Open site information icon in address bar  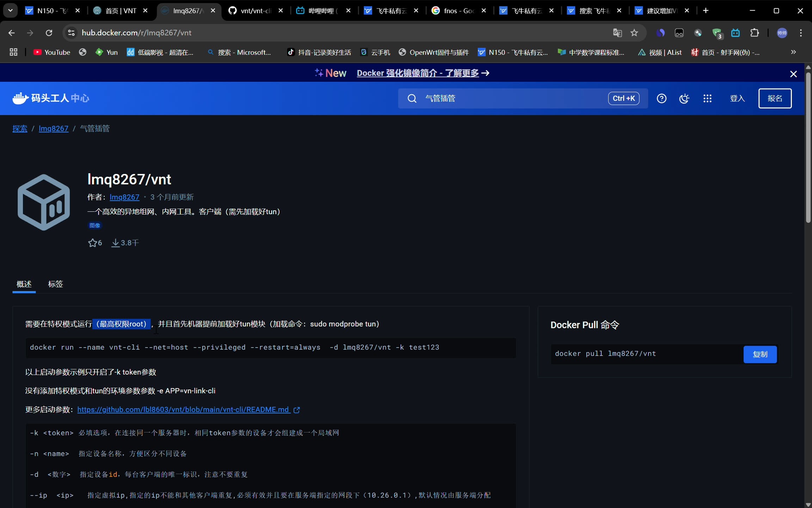pyautogui.click(x=71, y=33)
